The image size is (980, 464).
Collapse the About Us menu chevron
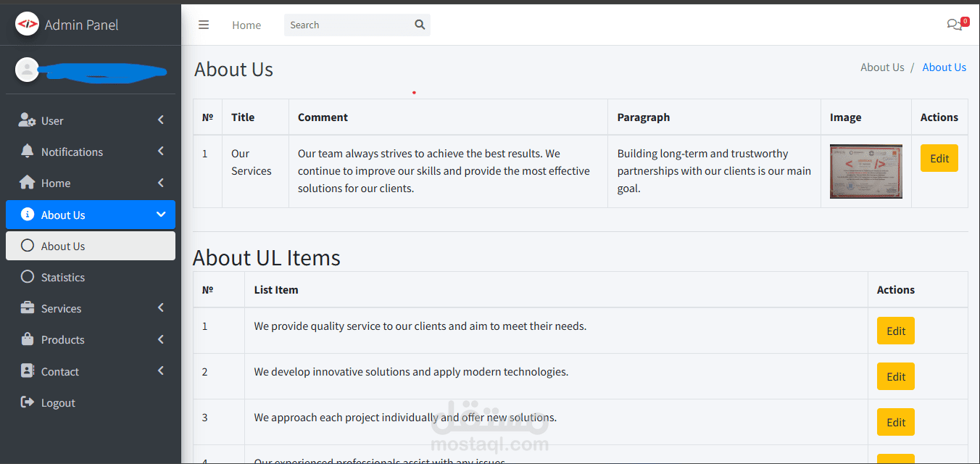[161, 215]
